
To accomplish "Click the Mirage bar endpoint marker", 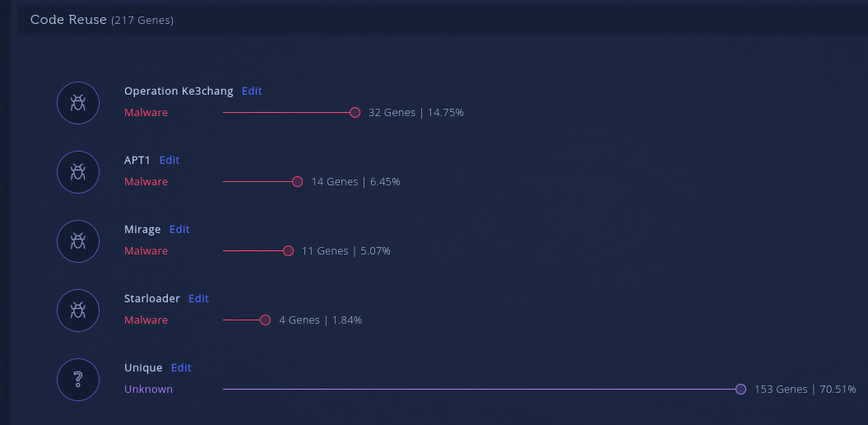I will point(288,251).
